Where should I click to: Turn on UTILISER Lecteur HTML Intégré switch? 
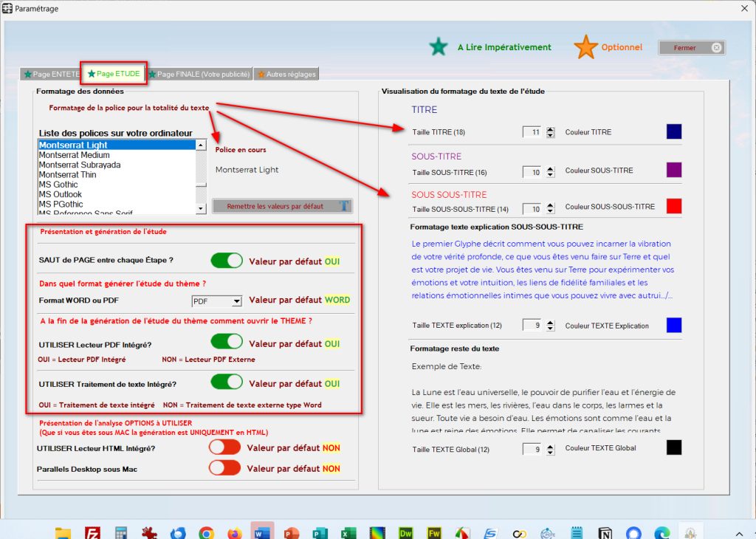[224, 447]
